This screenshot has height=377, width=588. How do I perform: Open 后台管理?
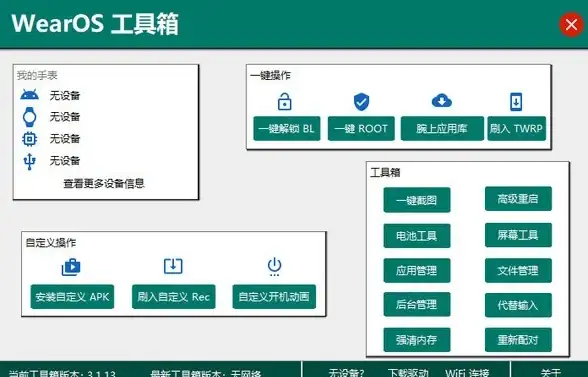click(417, 304)
